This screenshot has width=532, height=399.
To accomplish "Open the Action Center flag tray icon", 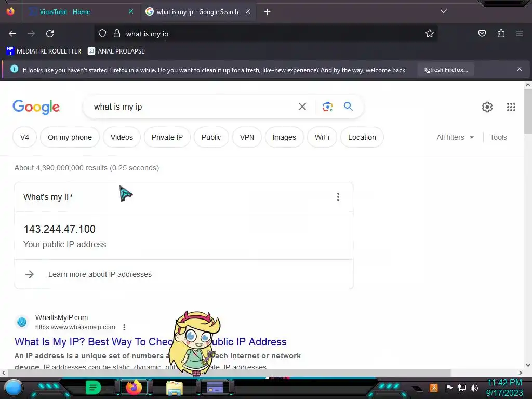I will point(449,388).
